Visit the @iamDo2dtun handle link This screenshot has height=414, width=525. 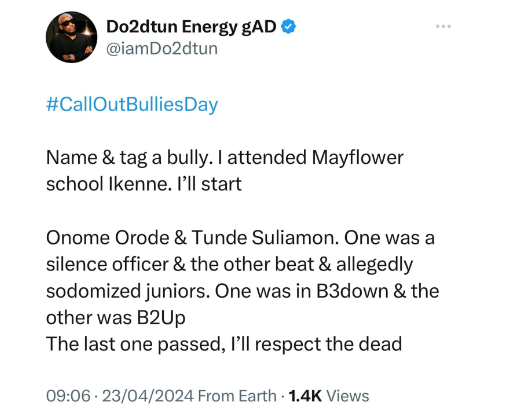point(162,49)
